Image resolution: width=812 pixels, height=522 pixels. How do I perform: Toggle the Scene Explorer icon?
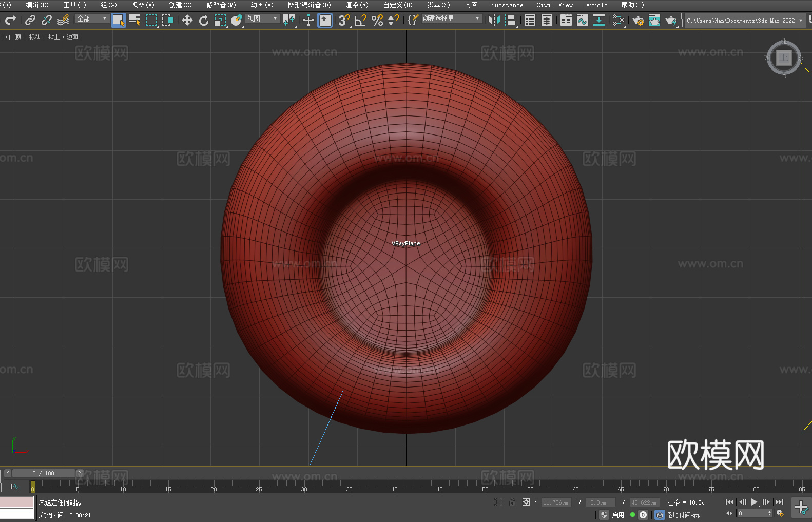point(530,20)
